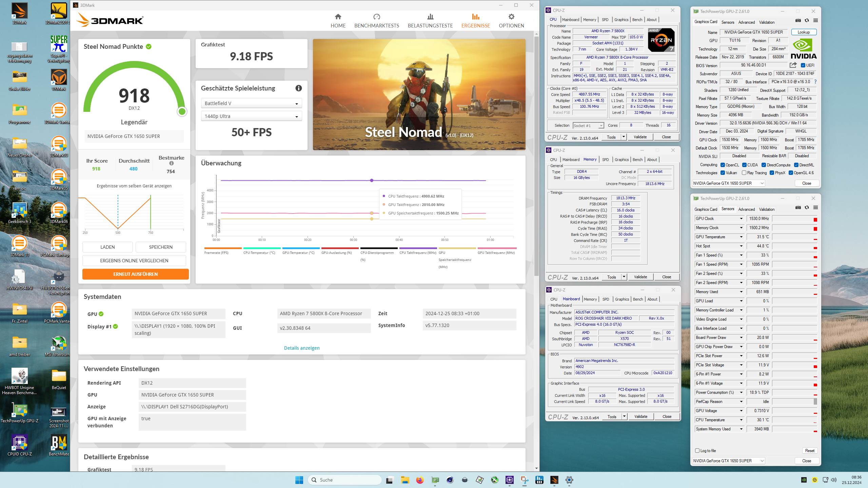Click camera icon in GPU-Z Sensors window

(x=798, y=208)
